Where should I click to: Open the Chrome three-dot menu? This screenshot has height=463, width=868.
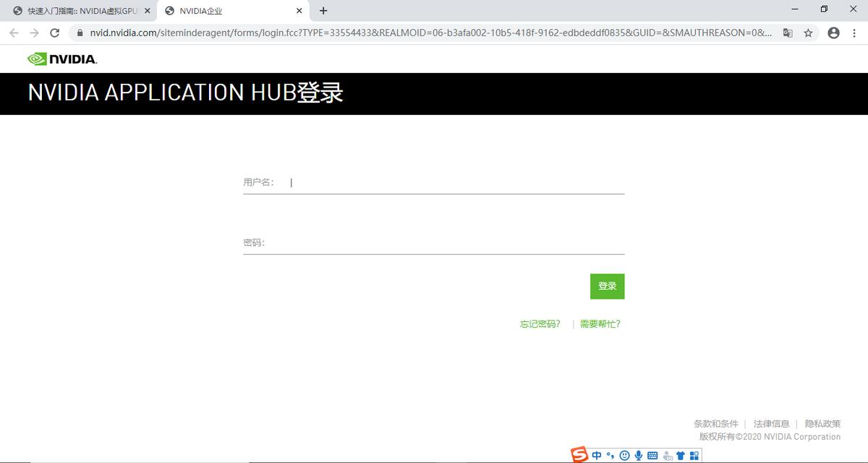pos(854,33)
